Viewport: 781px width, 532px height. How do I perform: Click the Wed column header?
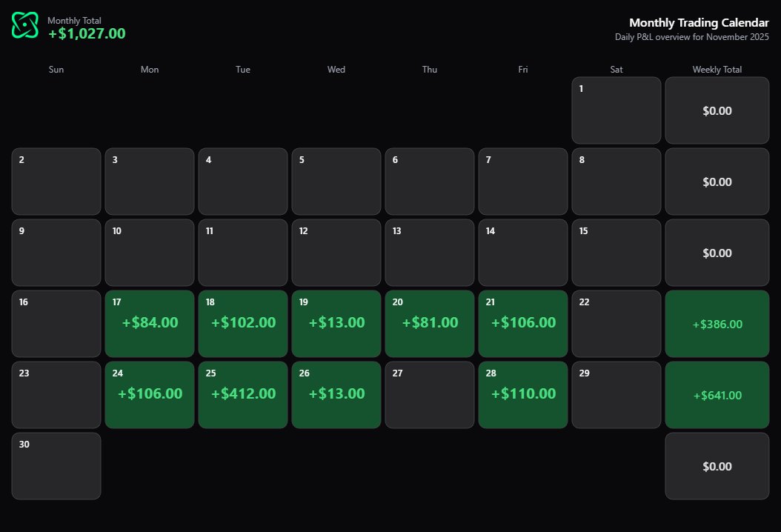pos(336,70)
